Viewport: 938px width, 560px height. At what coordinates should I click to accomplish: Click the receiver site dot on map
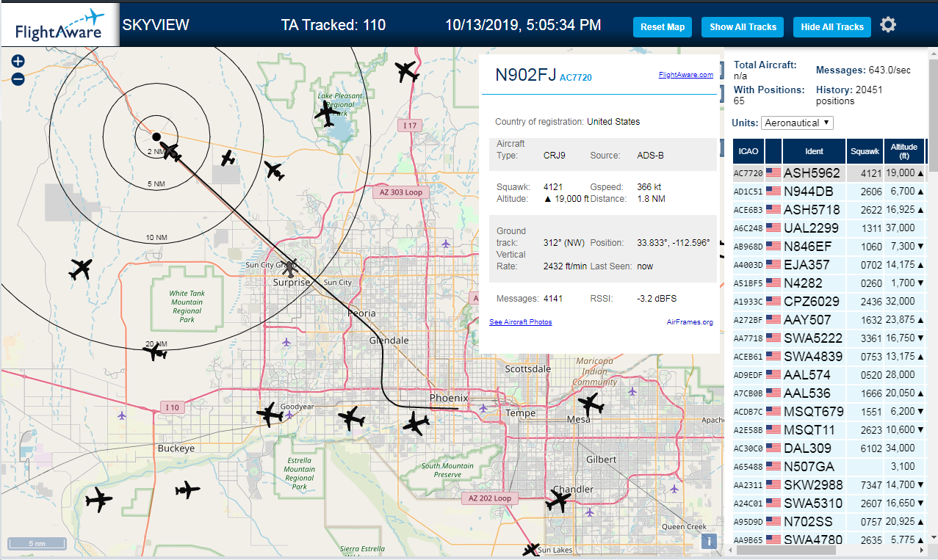pyautogui.click(x=156, y=137)
